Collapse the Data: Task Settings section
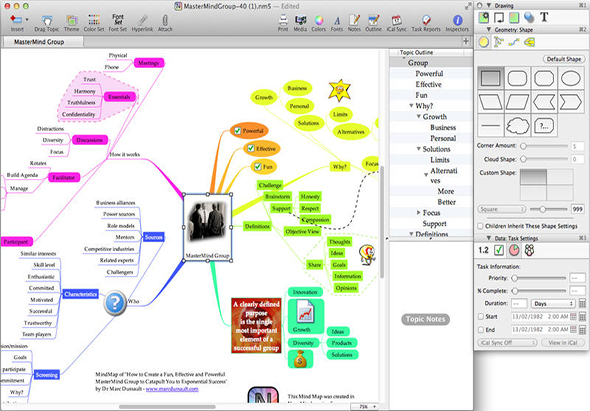The height and width of the screenshot is (411, 590). pos(489,238)
